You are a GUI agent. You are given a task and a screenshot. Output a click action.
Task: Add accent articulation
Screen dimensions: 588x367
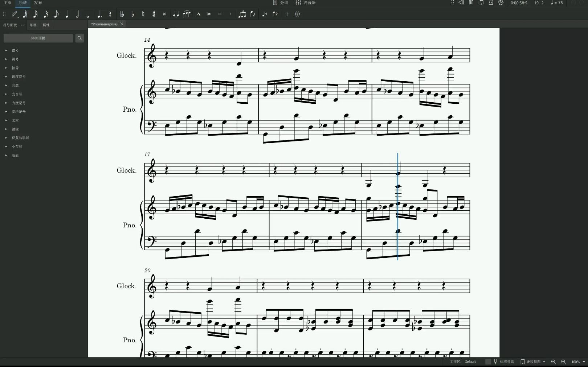209,14
